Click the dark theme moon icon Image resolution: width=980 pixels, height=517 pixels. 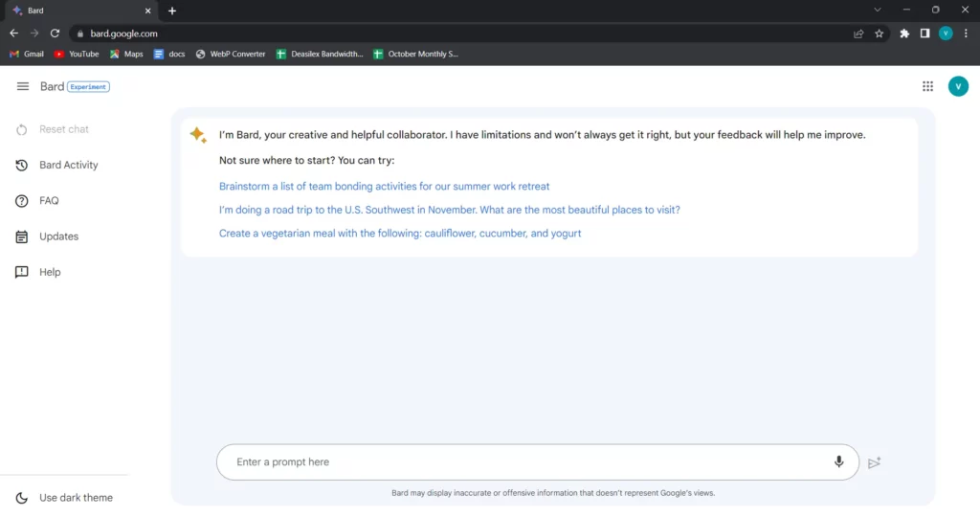coord(22,498)
